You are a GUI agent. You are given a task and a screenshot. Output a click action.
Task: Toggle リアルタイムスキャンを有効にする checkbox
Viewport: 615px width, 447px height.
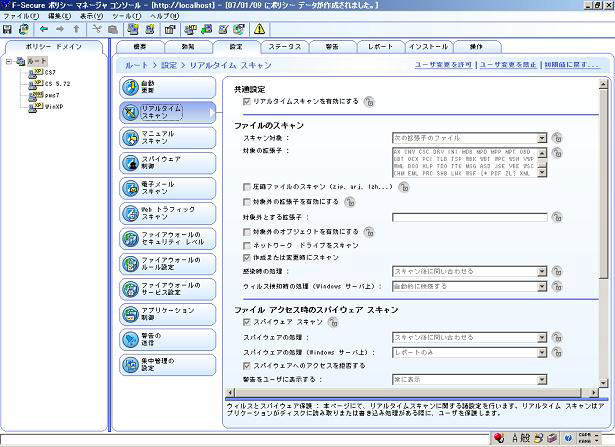247,102
